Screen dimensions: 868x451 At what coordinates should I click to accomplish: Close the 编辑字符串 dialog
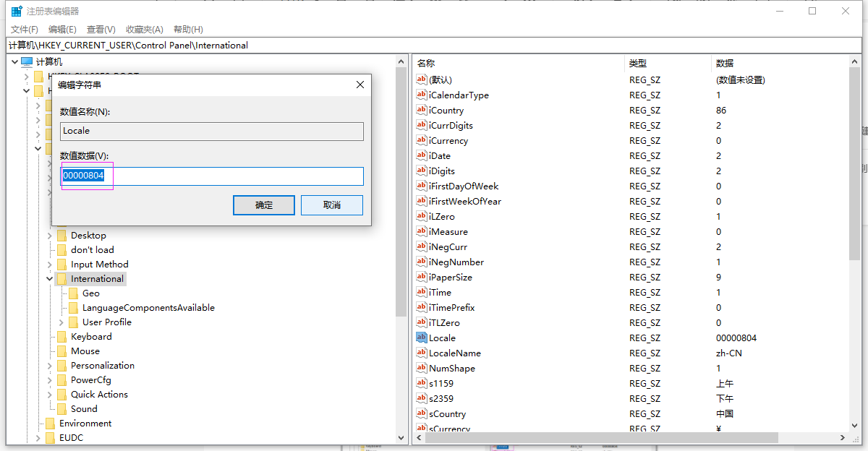click(x=360, y=85)
